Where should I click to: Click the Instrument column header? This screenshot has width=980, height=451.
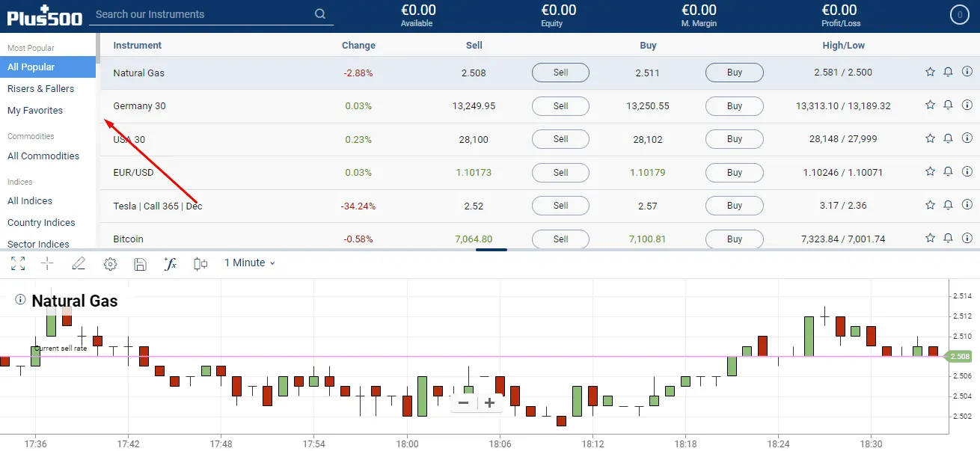pyautogui.click(x=137, y=45)
